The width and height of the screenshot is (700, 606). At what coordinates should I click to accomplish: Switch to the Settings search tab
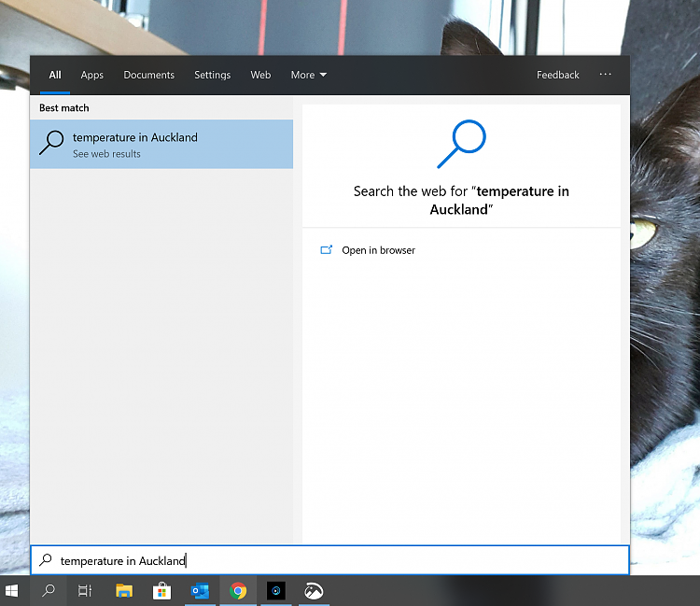tap(213, 75)
